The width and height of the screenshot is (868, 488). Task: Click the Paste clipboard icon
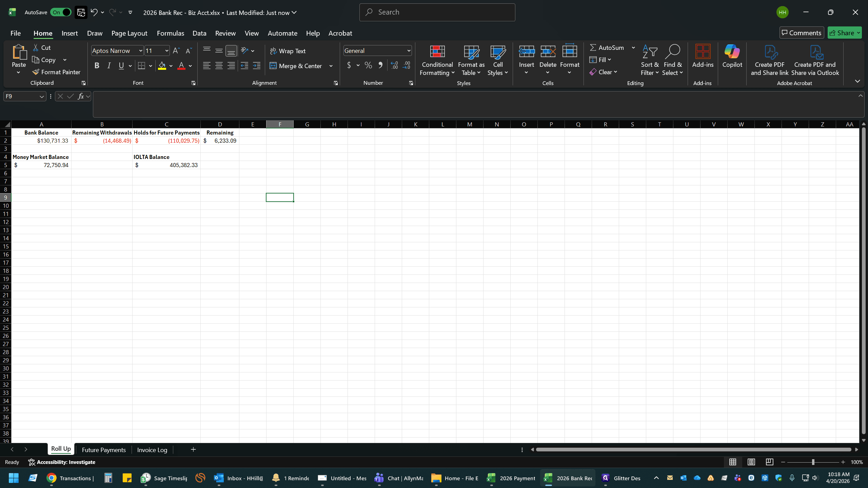(x=19, y=52)
